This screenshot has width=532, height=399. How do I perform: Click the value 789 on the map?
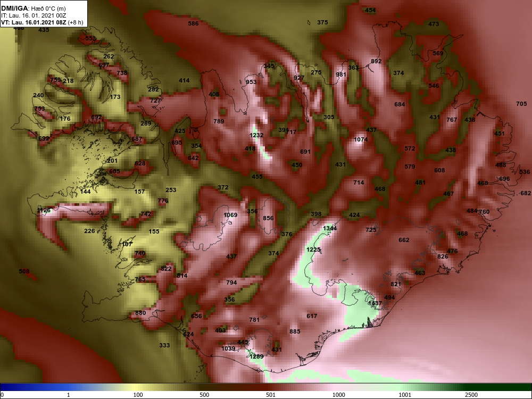click(x=219, y=121)
